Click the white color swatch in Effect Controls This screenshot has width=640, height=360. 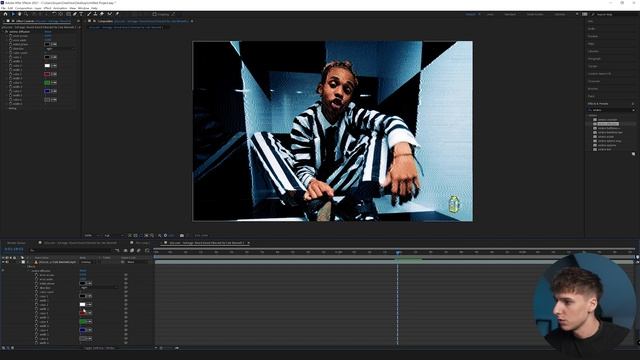pos(47,66)
